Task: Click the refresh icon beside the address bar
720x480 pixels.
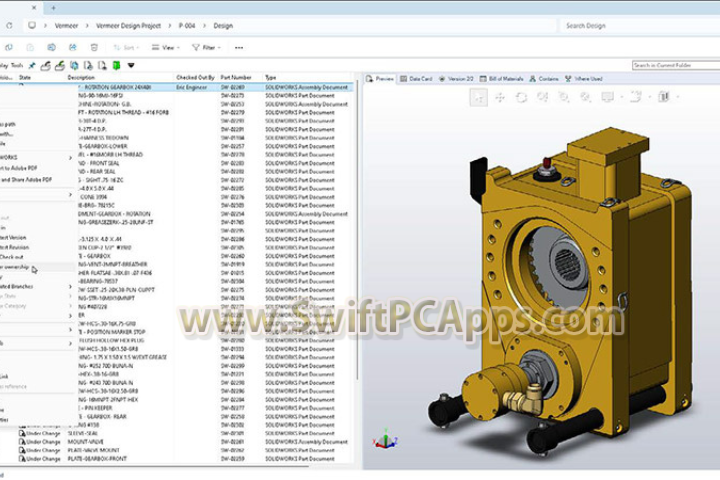Action: [9, 26]
